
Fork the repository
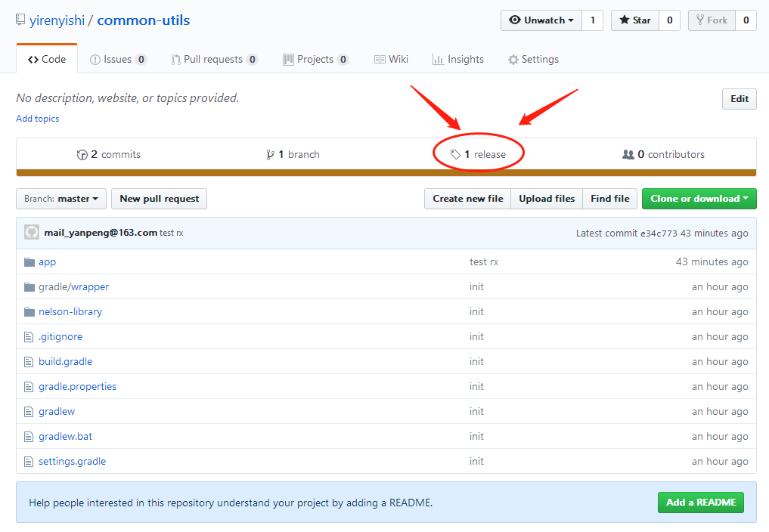[x=712, y=20]
